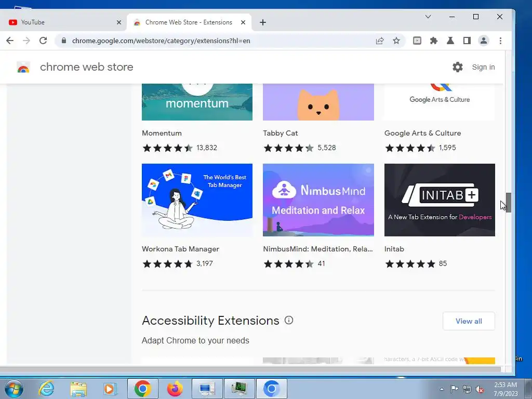Launch Firefox from the taskbar
This screenshot has width=532, height=399.
coord(175,389)
